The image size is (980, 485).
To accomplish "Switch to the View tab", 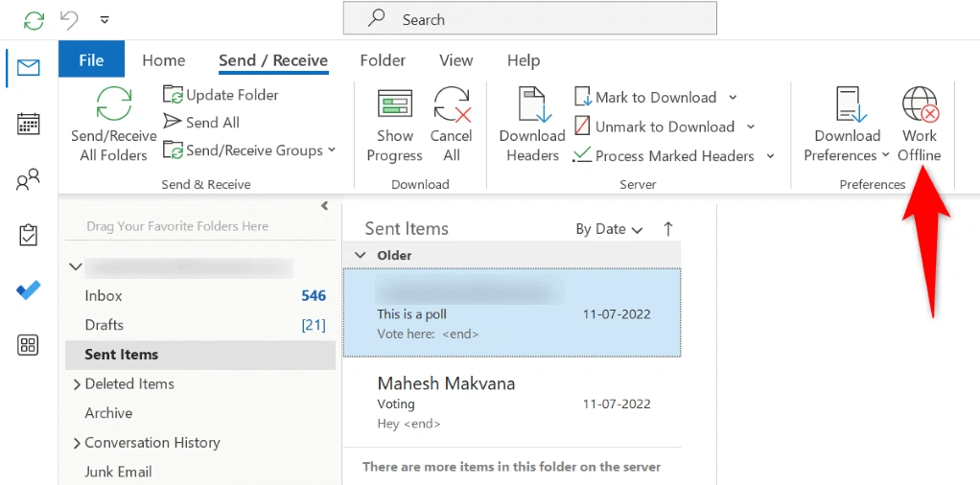I will tap(455, 60).
